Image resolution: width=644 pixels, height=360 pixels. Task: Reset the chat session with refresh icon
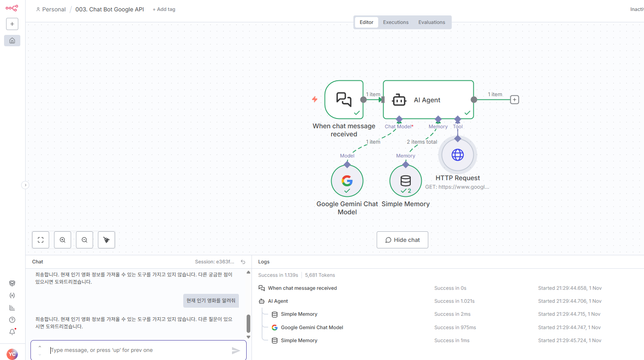[x=243, y=262]
